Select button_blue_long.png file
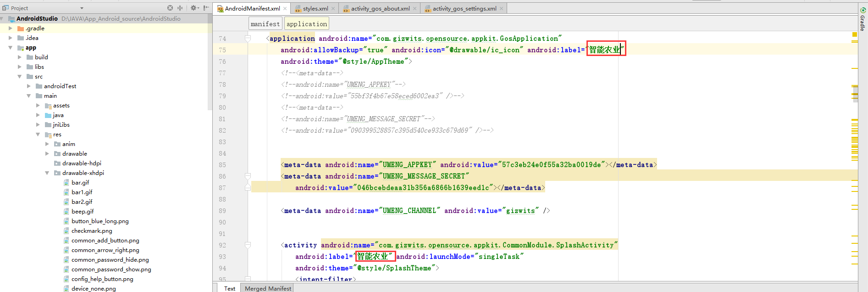Viewport: 868px width, 292px height. coord(100,221)
